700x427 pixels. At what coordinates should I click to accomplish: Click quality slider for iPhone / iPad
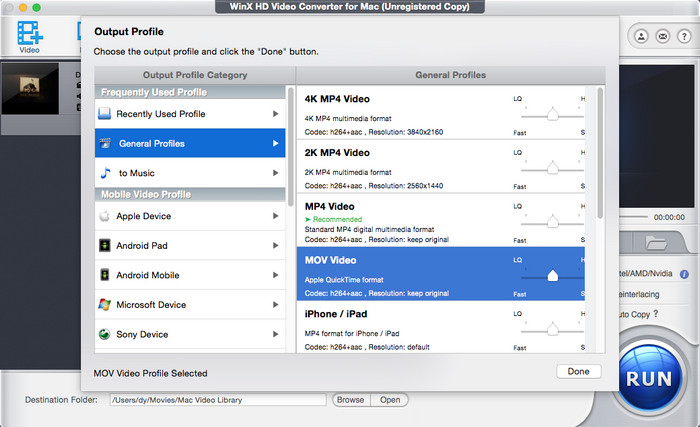tap(553, 330)
